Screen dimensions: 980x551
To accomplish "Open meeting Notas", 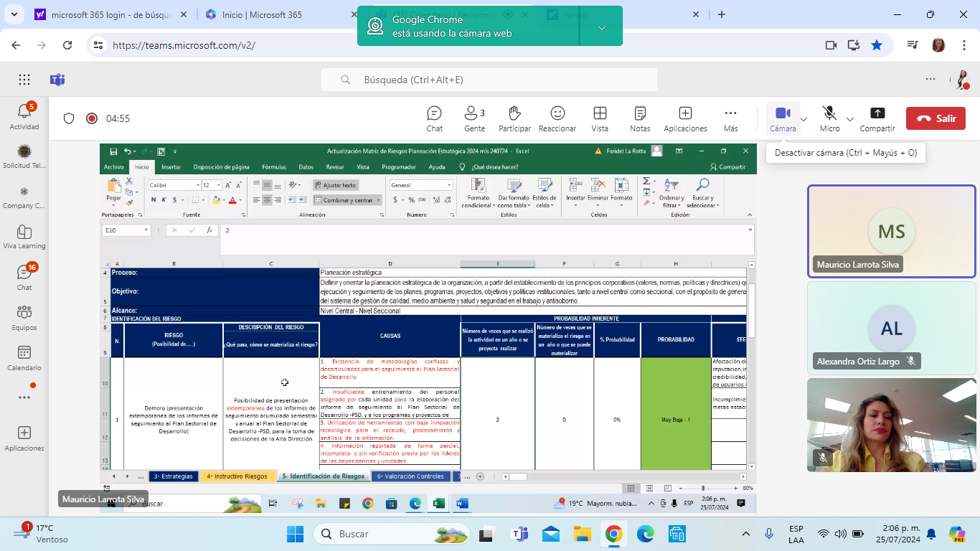I will pyautogui.click(x=640, y=118).
